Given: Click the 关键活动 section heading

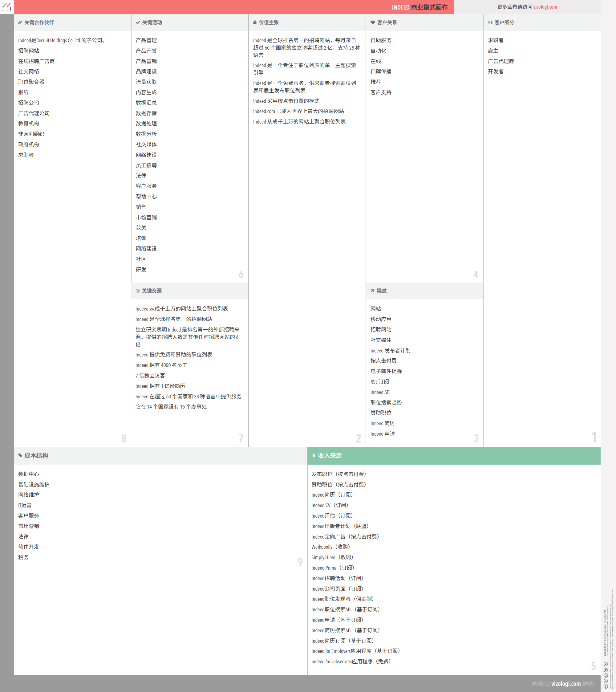Looking at the screenshot, I should [x=152, y=22].
